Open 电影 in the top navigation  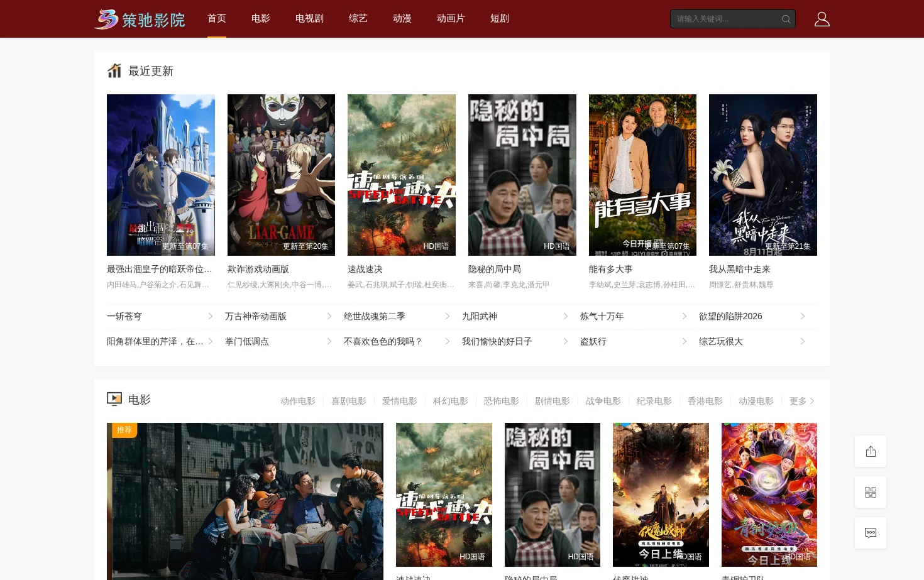[261, 19]
